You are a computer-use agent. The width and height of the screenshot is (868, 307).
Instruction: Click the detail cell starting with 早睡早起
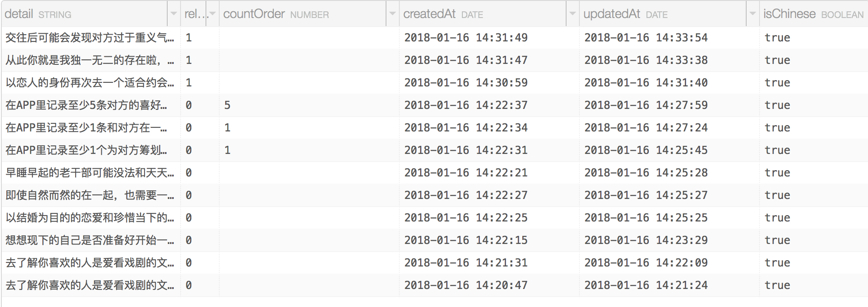point(90,173)
